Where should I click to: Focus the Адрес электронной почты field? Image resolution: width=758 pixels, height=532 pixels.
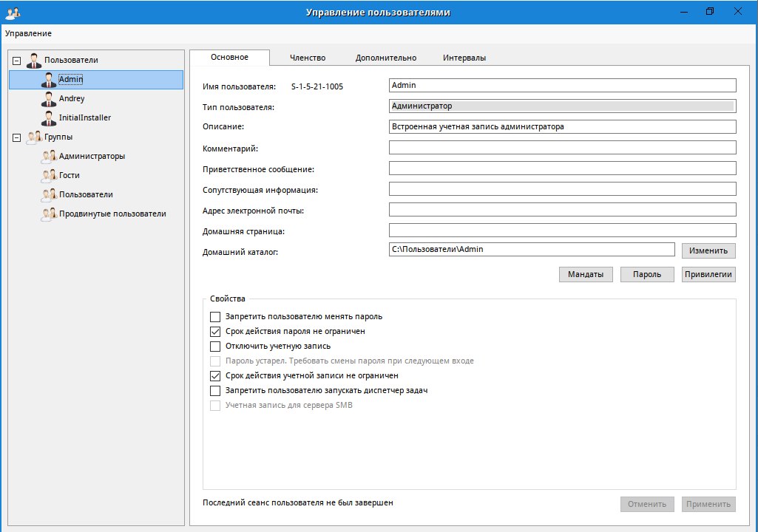(x=562, y=210)
